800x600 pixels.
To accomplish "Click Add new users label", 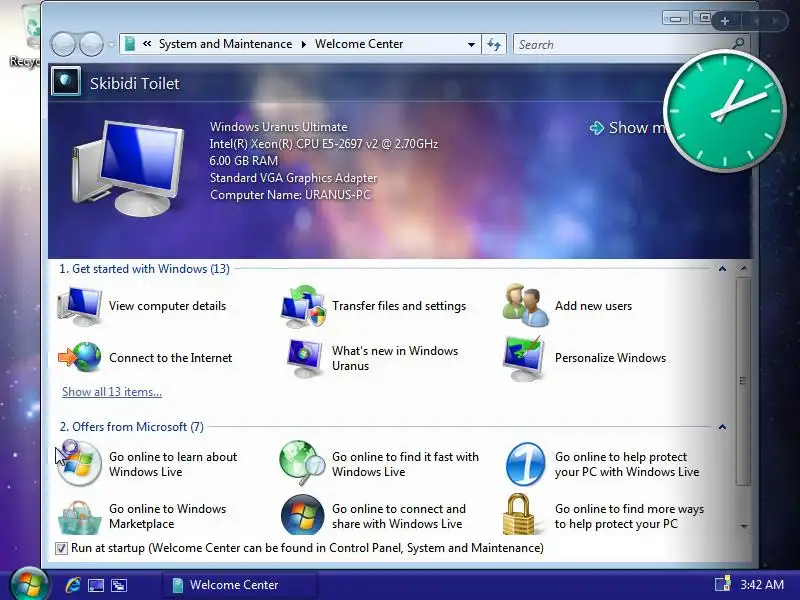I will (x=593, y=306).
